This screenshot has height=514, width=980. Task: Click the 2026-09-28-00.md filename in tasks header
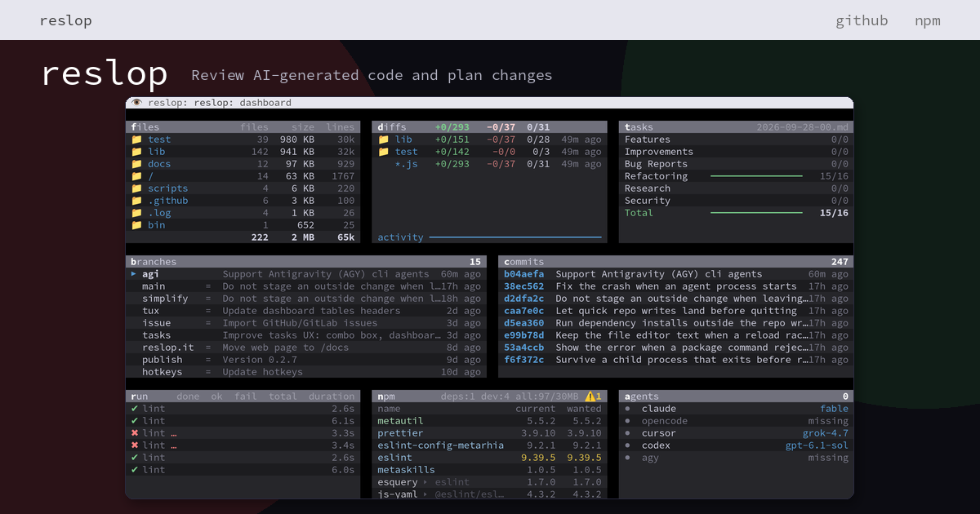pyautogui.click(x=803, y=127)
